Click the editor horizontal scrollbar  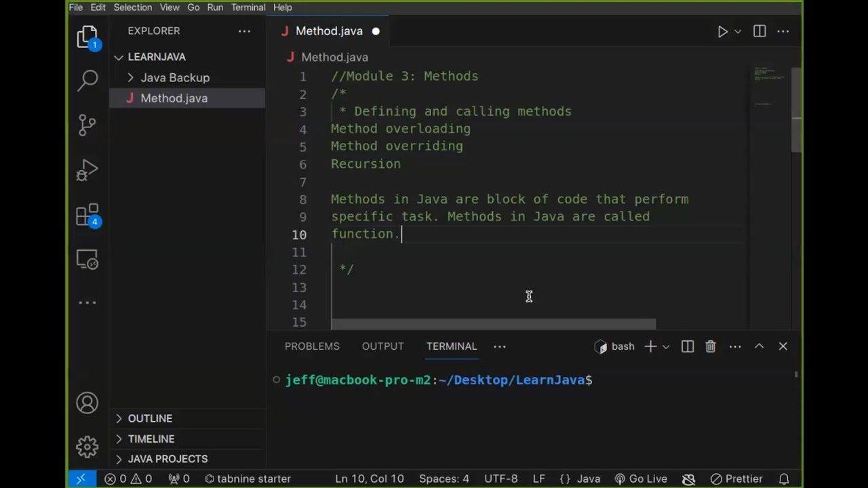(494, 324)
